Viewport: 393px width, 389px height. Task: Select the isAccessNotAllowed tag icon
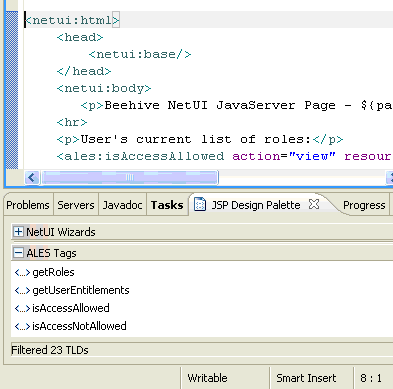pyautogui.click(x=22, y=326)
